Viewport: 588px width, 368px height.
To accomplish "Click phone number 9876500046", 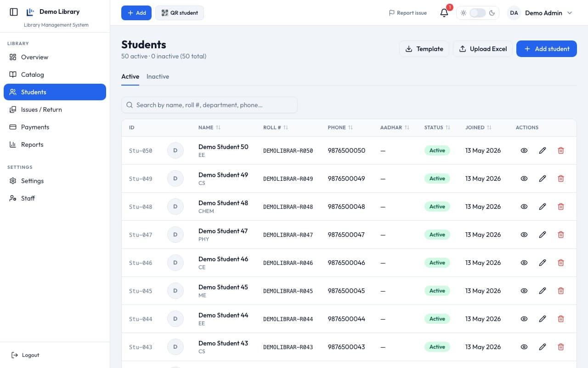I will click(346, 263).
